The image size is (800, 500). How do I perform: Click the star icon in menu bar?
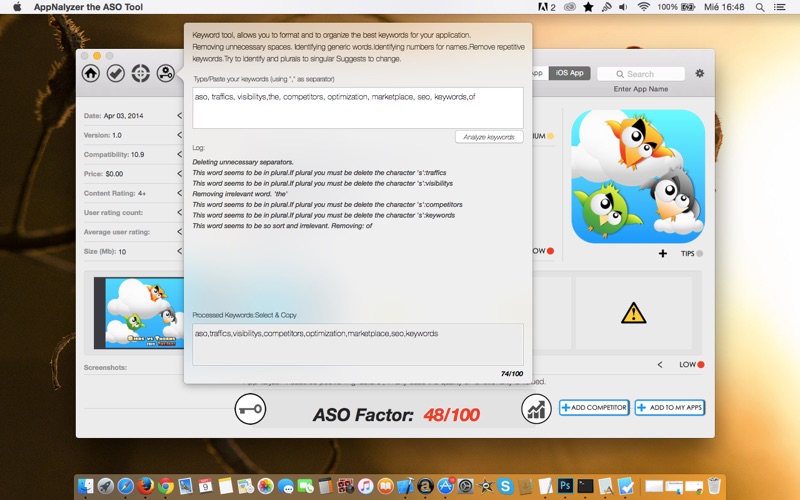click(588, 7)
